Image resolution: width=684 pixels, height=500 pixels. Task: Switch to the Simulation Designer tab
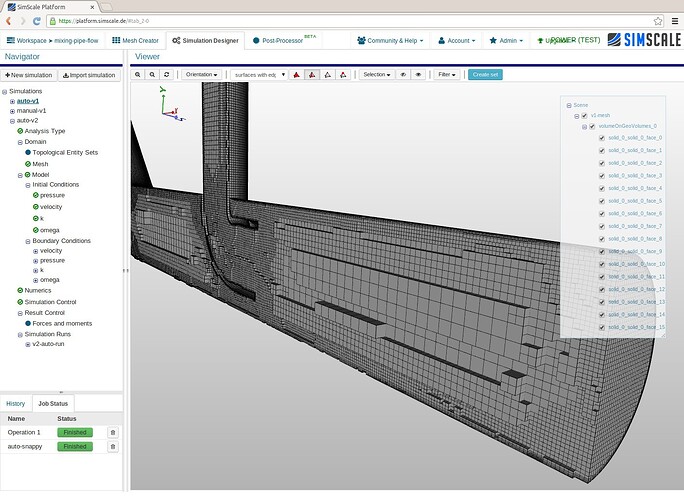point(205,40)
